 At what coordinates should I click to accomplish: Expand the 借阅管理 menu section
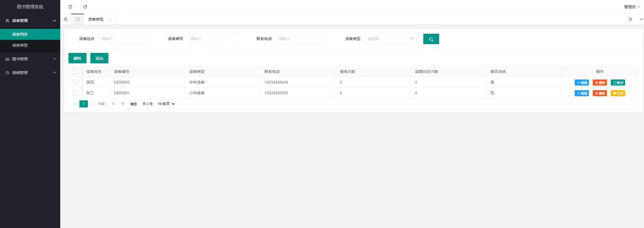click(30, 73)
